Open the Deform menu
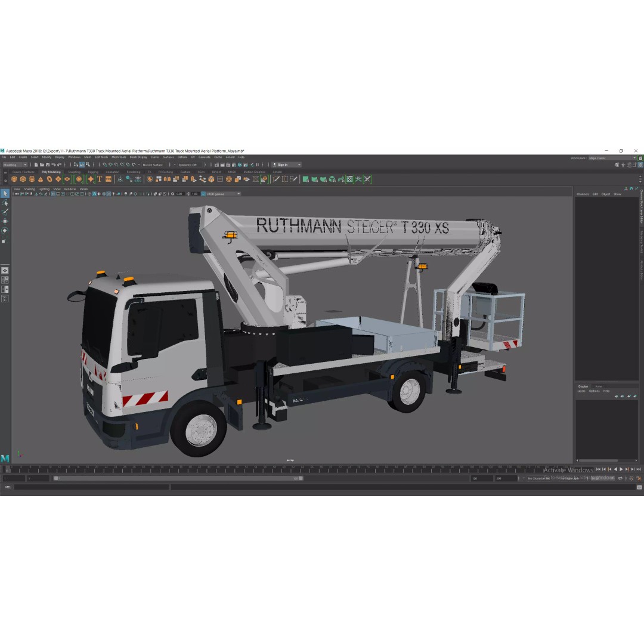Viewport: 644px width, 644px height. pos(182,157)
